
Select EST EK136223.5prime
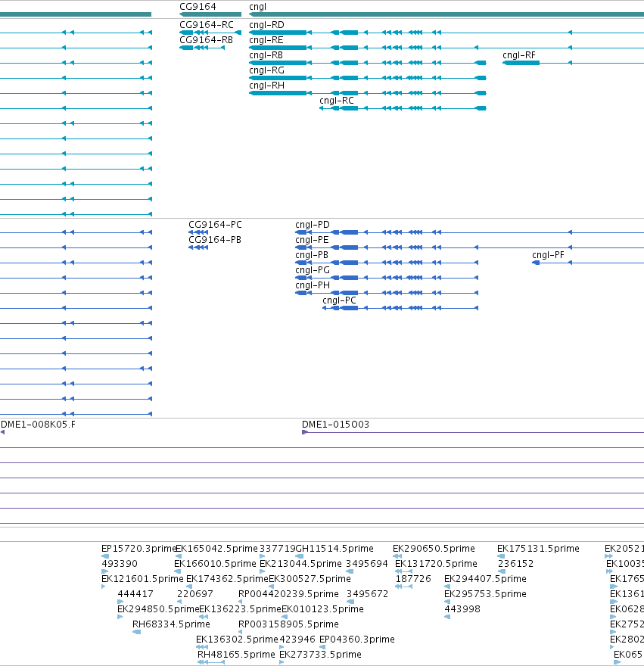coord(241,609)
